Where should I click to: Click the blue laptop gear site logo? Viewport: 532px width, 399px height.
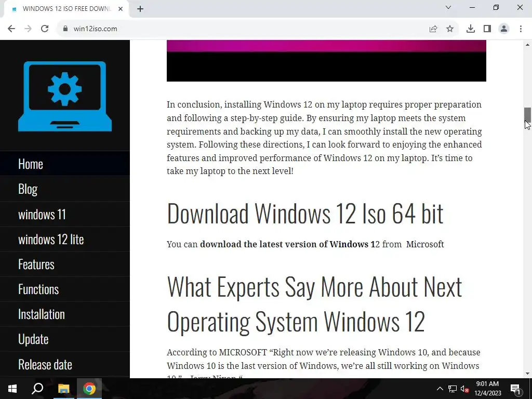[65, 96]
